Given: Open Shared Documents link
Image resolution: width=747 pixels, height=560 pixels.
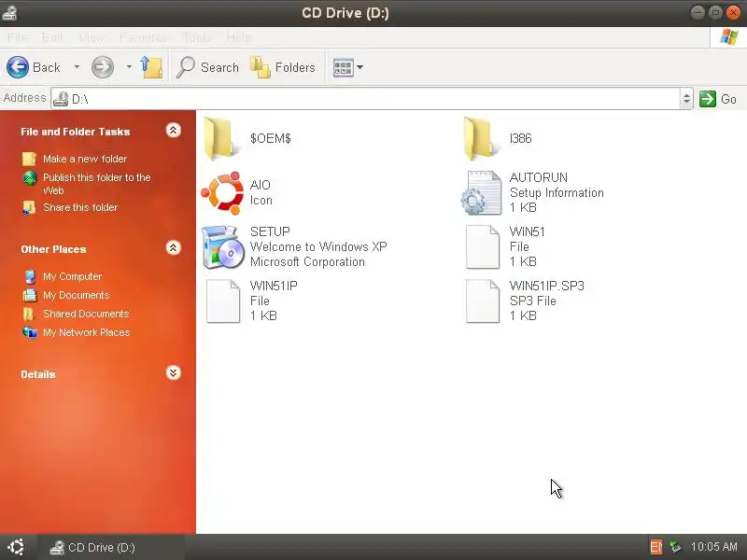Looking at the screenshot, I should (86, 314).
